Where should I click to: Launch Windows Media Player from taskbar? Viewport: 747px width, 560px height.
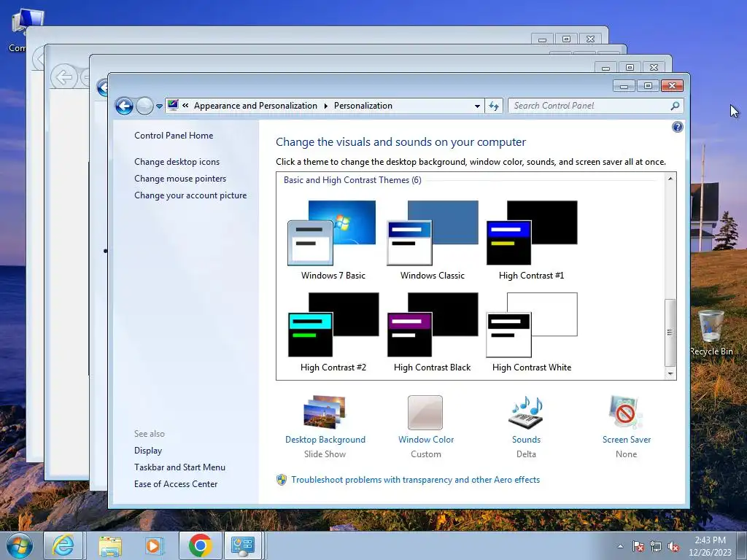[154, 545]
